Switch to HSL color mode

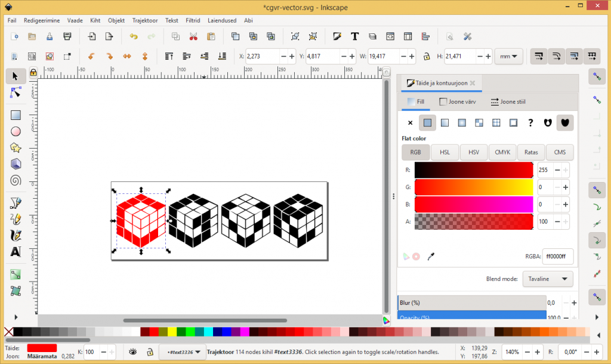pos(445,152)
